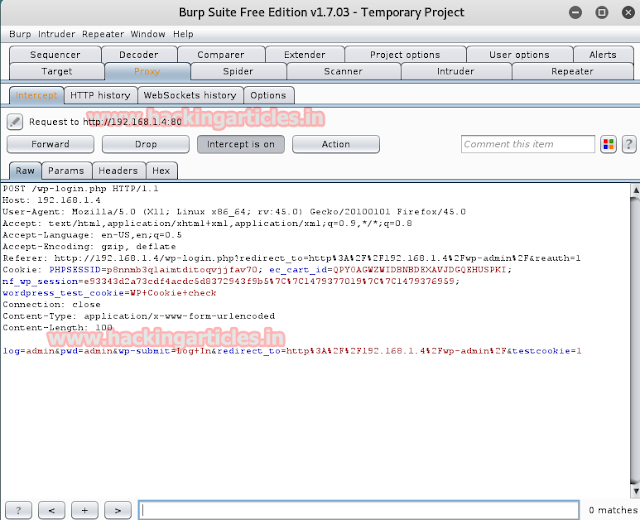Click the 0 matches label
Screen dimensions: 640x520
point(613,510)
